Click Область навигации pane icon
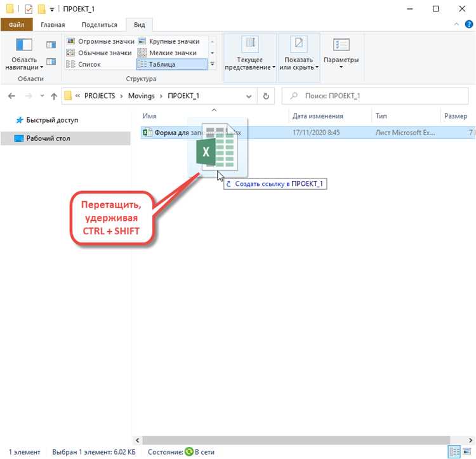 click(x=24, y=45)
